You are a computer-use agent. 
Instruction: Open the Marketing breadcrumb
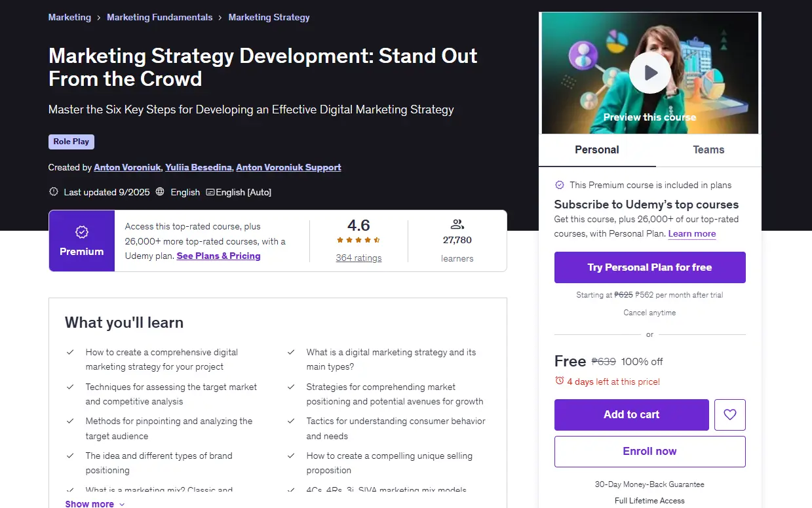[x=69, y=18]
